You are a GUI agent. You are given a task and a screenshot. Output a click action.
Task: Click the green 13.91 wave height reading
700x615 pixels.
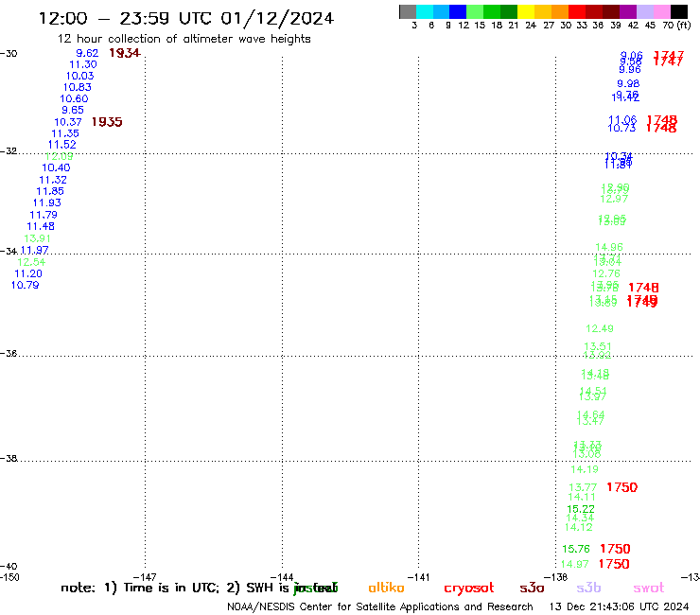tap(37, 238)
